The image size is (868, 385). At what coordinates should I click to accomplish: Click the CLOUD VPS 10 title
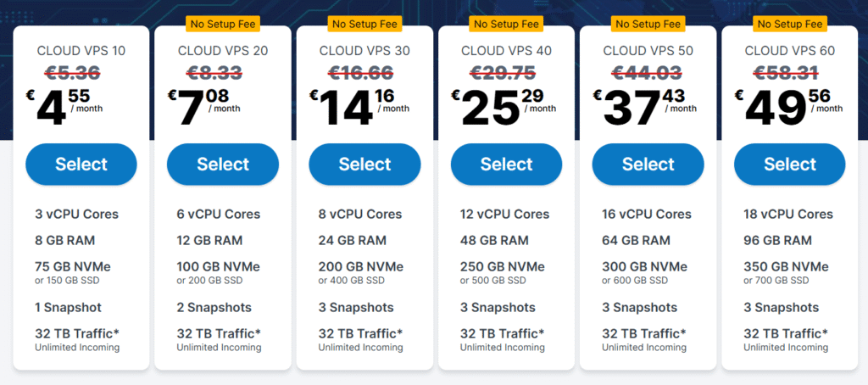(81, 51)
